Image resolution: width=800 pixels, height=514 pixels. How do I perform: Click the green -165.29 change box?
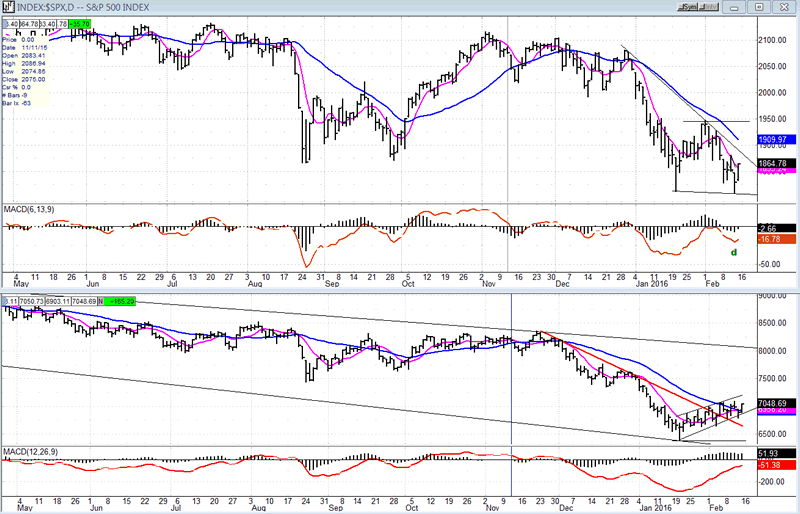click(x=119, y=300)
